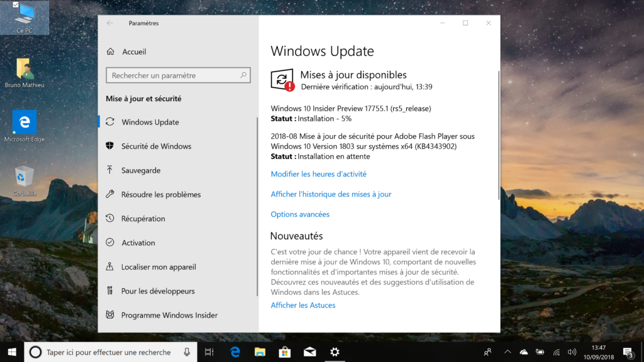Click the search magnifier icon in settings
This screenshot has height=362, width=644.
243,75
